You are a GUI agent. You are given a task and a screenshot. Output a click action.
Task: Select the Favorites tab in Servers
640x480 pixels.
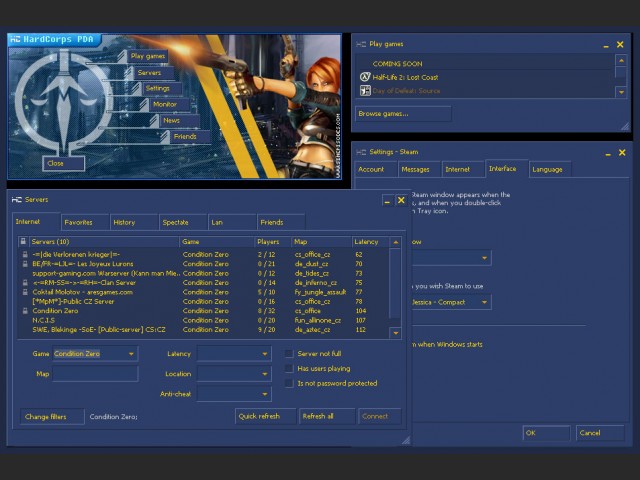85,222
